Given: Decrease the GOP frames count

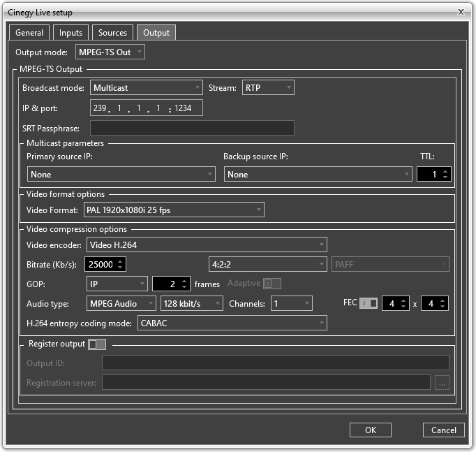Looking at the screenshot, I should (184, 286).
